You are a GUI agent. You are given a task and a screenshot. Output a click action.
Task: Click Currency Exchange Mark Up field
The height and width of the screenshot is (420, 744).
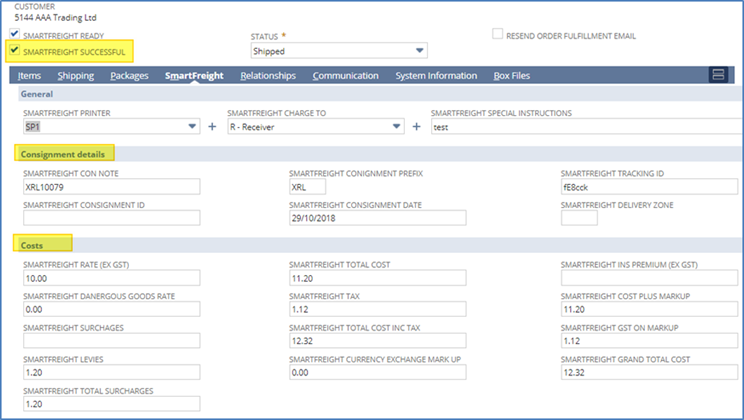[378, 373]
